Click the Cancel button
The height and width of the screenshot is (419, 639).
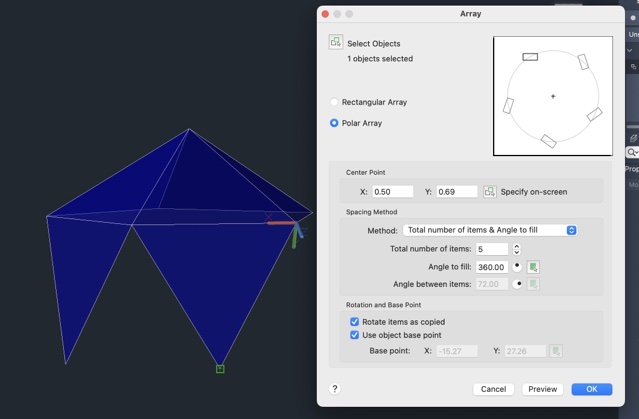pos(493,389)
